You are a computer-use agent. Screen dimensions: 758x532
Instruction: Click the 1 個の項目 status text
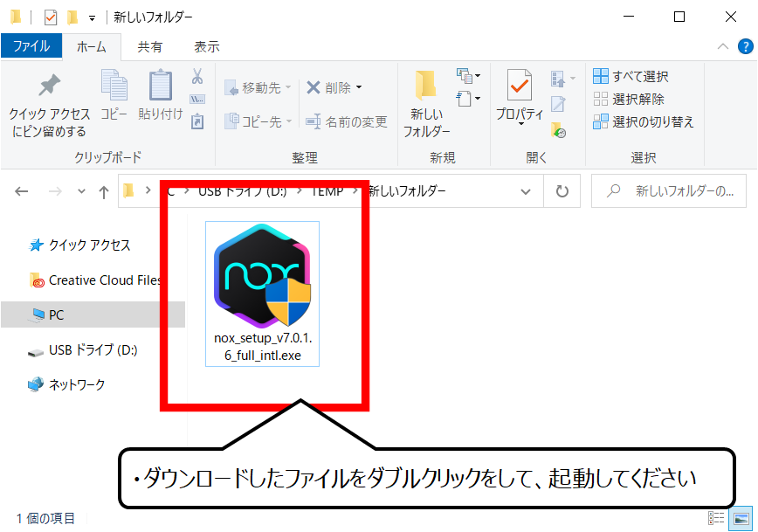tap(45, 518)
